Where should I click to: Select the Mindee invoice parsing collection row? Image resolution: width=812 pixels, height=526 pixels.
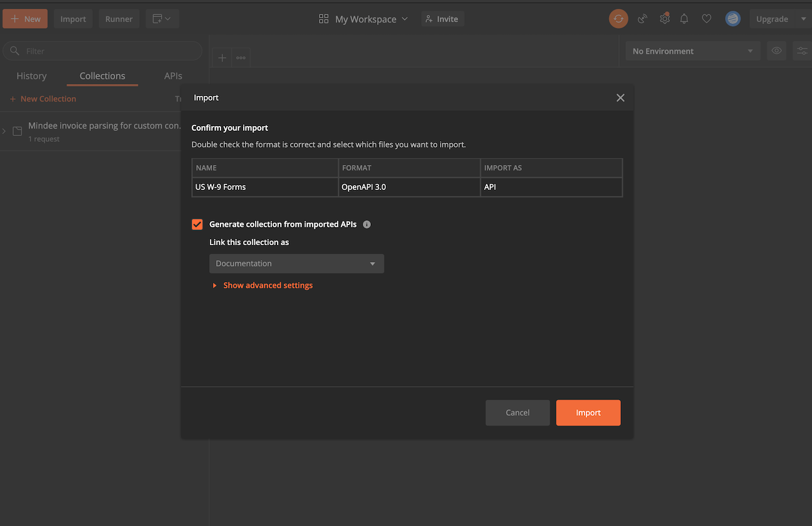pos(91,132)
